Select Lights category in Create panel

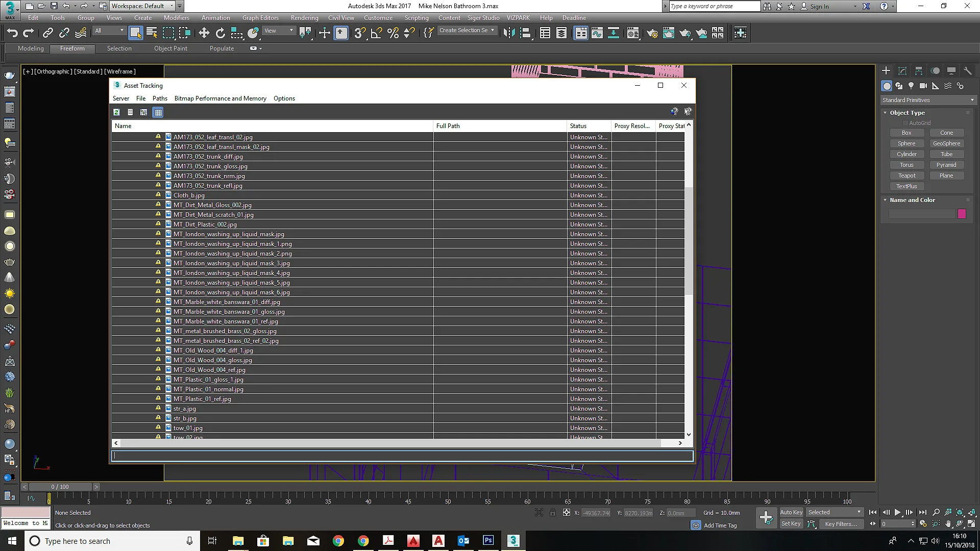click(x=911, y=86)
